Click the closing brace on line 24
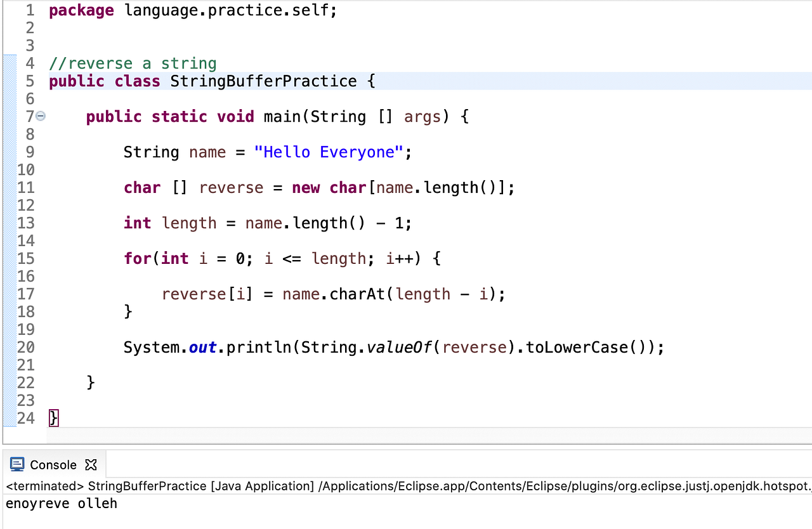 [x=53, y=417]
